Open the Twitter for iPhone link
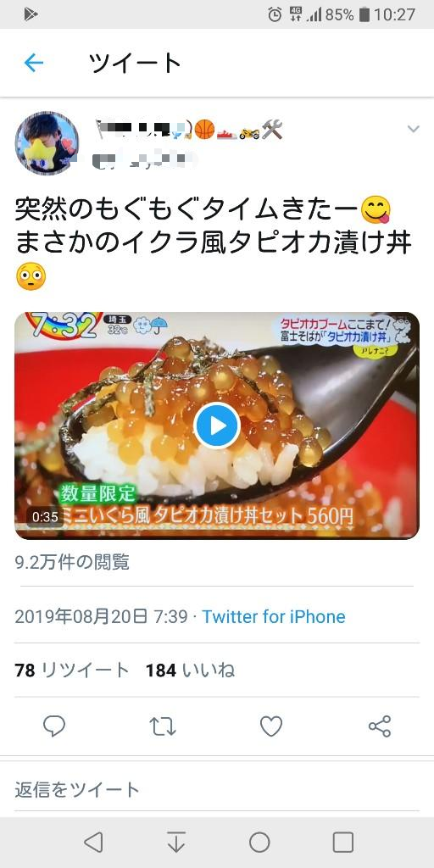 [274, 617]
